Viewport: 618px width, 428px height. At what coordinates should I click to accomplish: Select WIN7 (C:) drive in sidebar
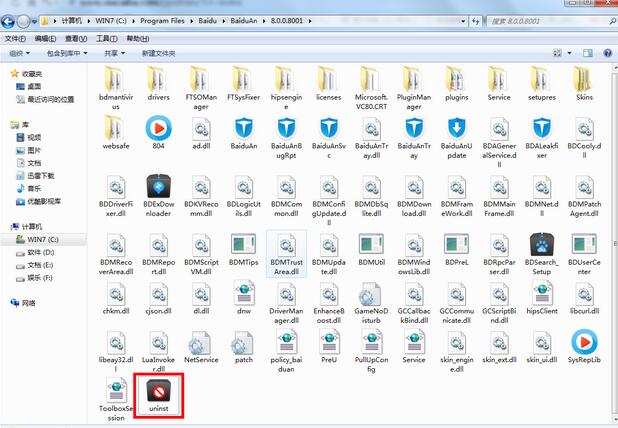[x=43, y=239]
